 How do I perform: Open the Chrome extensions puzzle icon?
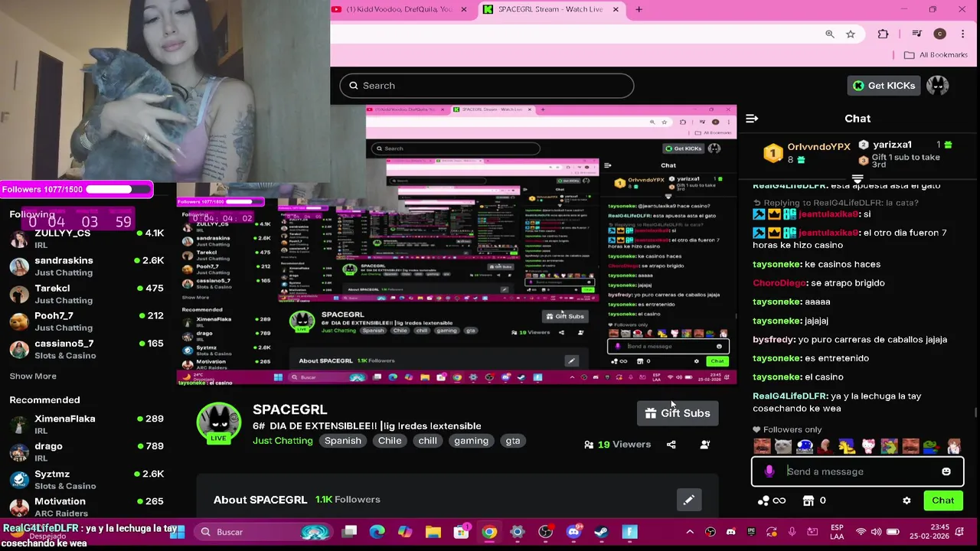pyautogui.click(x=883, y=34)
